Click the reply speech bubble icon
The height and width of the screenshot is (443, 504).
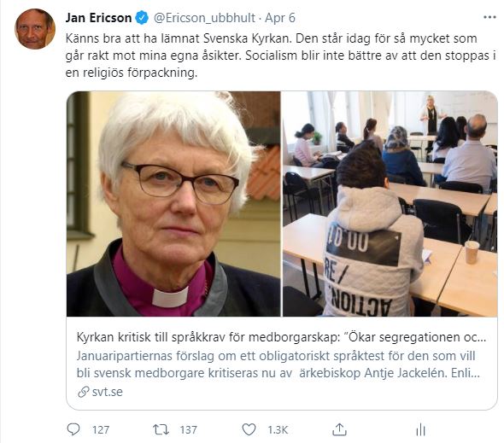tap(73, 429)
